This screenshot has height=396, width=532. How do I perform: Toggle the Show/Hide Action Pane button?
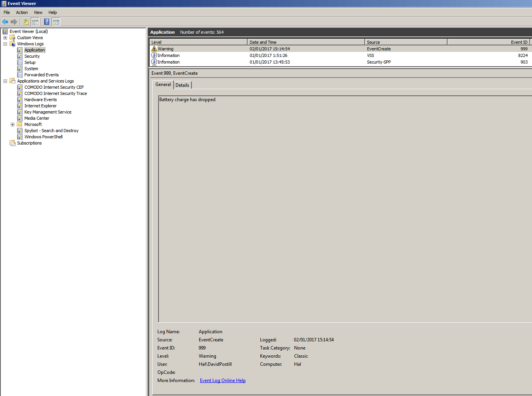tap(56, 22)
